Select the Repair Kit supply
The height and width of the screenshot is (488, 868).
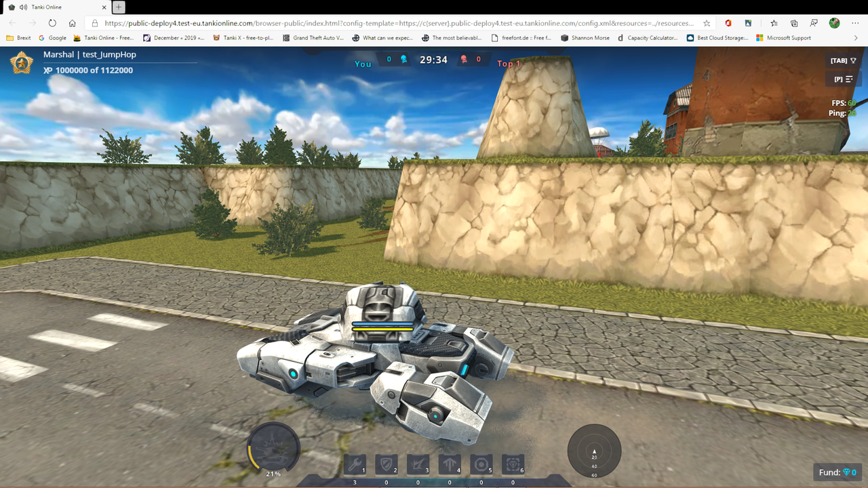(x=354, y=465)
